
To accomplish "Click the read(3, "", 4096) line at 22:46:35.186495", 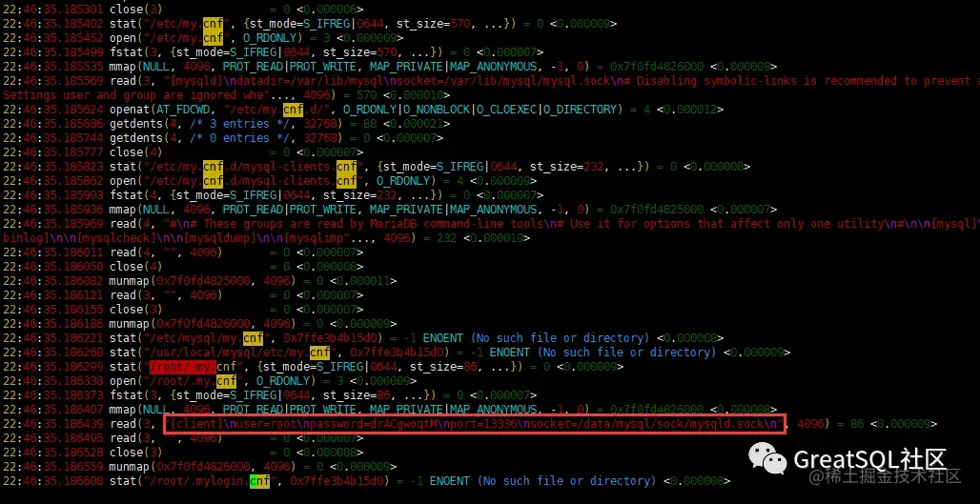I will point(182,438).
